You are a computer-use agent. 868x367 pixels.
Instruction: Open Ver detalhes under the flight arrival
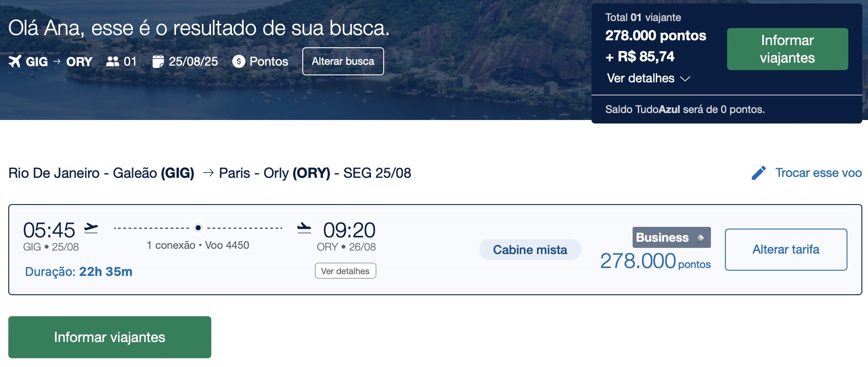pyautogui.click(x=345, y=271)
